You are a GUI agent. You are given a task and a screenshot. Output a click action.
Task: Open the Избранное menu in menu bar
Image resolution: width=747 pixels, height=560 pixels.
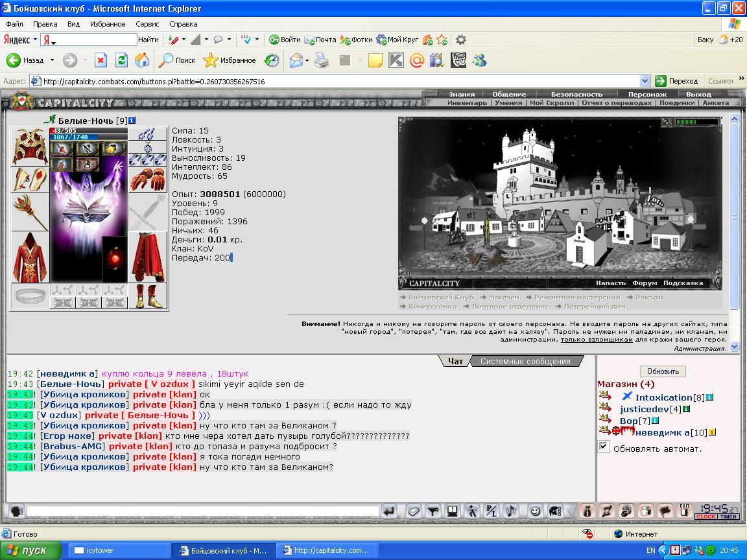(108, 24)
